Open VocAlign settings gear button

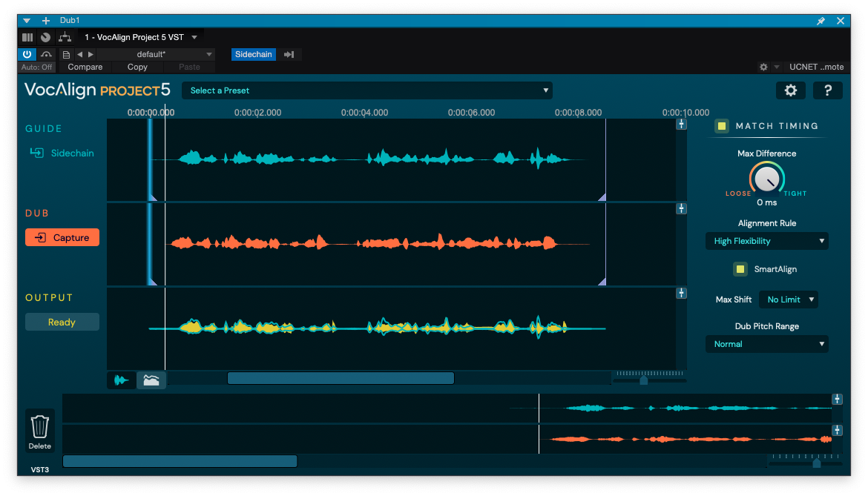[791, 90]
